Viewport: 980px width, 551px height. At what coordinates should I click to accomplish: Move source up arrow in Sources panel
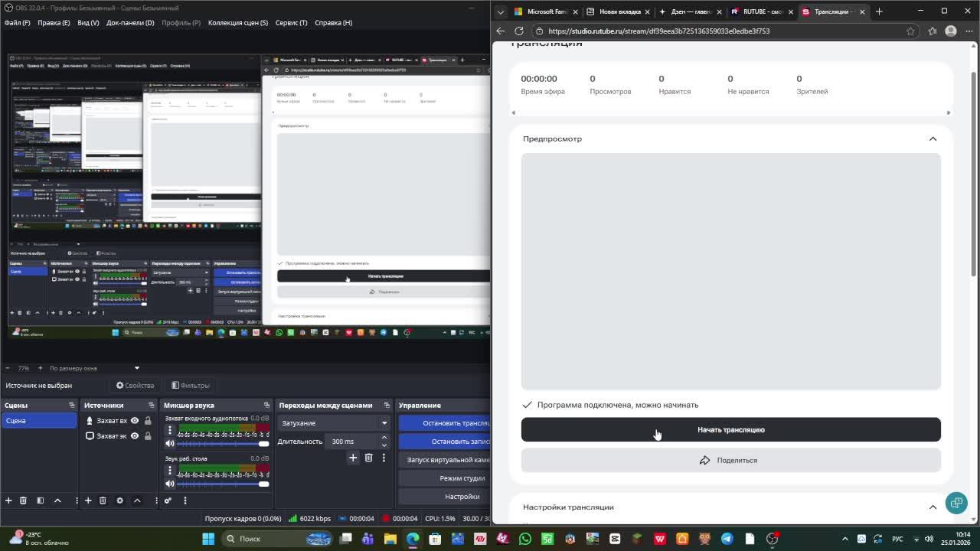[x=137, y=500]
